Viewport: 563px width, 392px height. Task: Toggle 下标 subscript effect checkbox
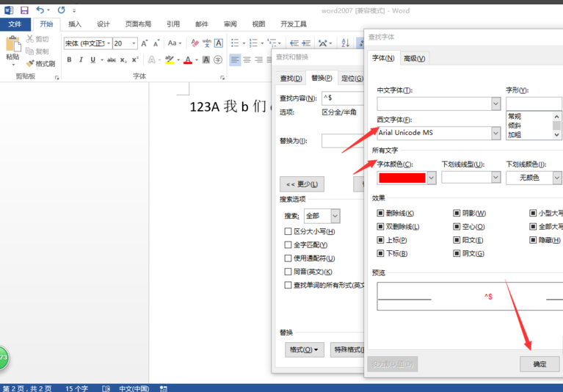tap(380, 253)
